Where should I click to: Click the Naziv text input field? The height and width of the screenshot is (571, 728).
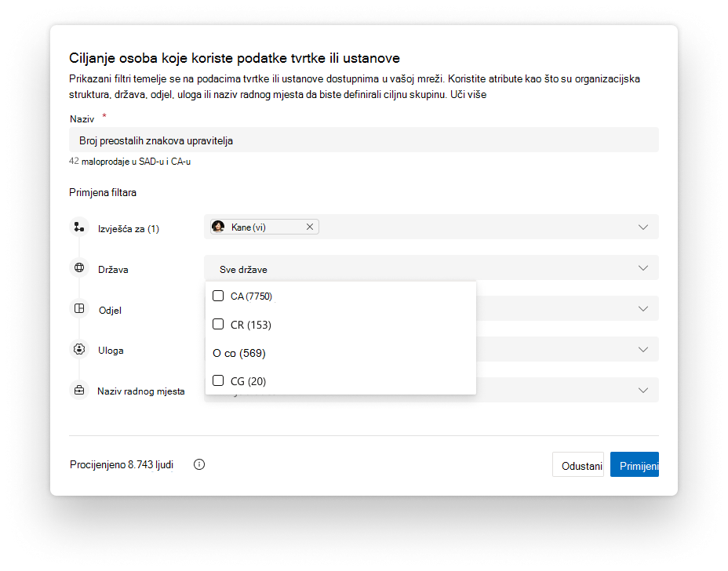tap(364, 140)
